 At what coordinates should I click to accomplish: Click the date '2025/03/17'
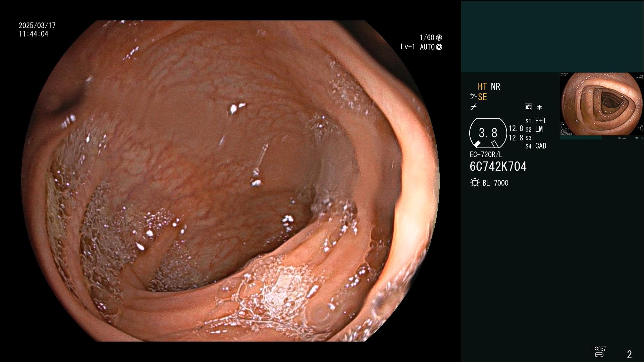click(37, 25)
